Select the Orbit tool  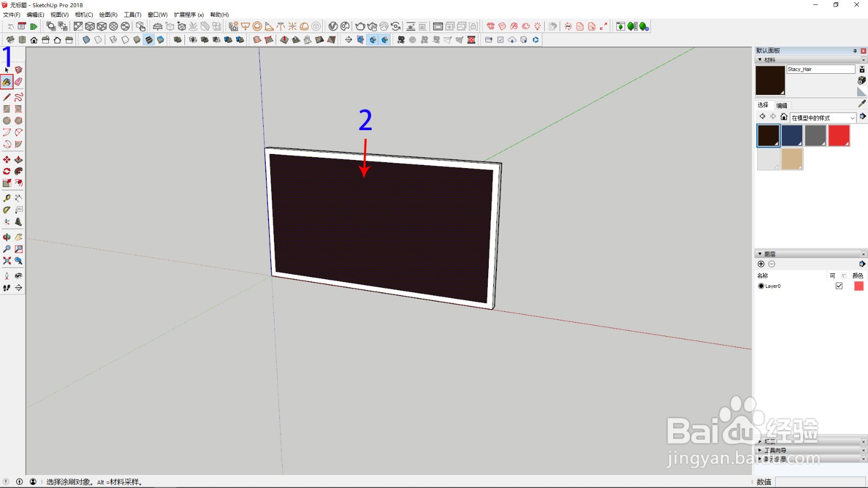(7, 237)
